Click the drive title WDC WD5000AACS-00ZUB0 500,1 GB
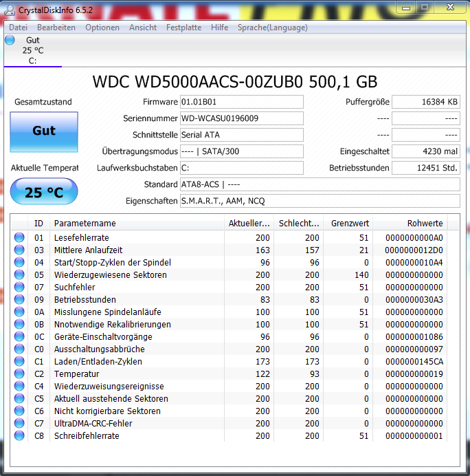Image resolution: width=470 pixels, height=476 pixels. pyautogui.click(x=235, y=82)
